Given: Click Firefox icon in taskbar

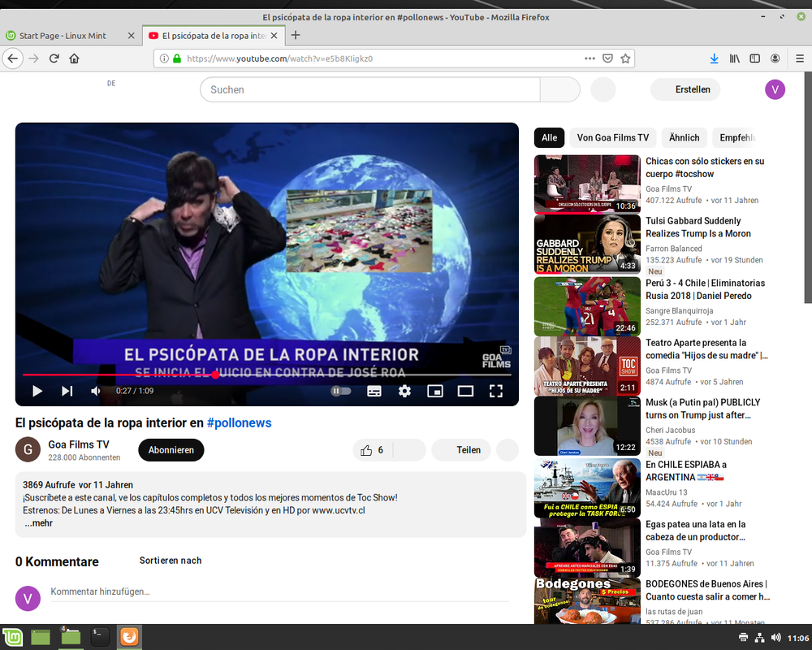Looking at the screenshot, I should (129, 636).
